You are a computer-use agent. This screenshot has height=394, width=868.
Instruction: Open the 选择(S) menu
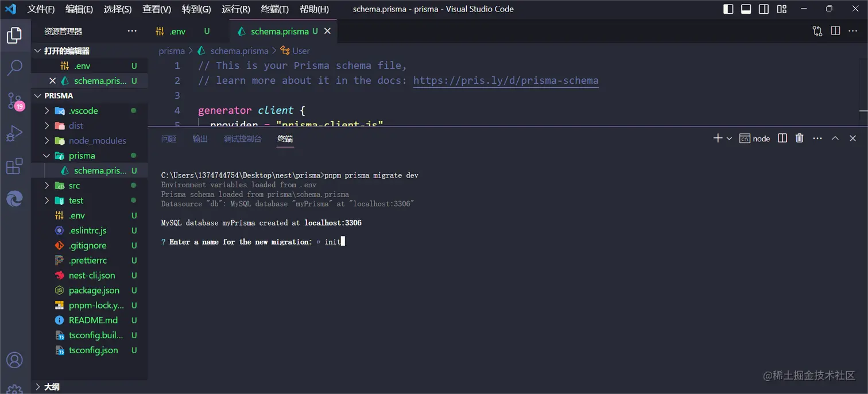(118, 9)
